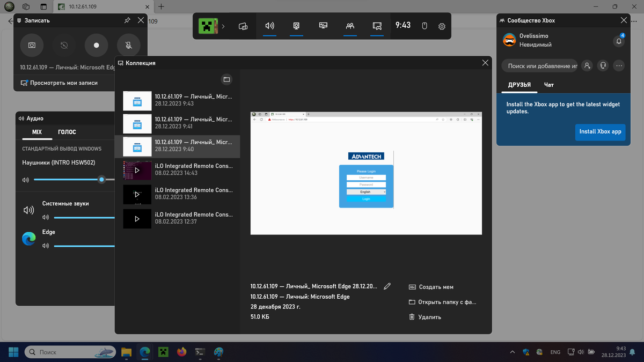This screenshot has height=362, width=644.
Task: Click the record last 30 seconds button
Action: coord(64,46)
